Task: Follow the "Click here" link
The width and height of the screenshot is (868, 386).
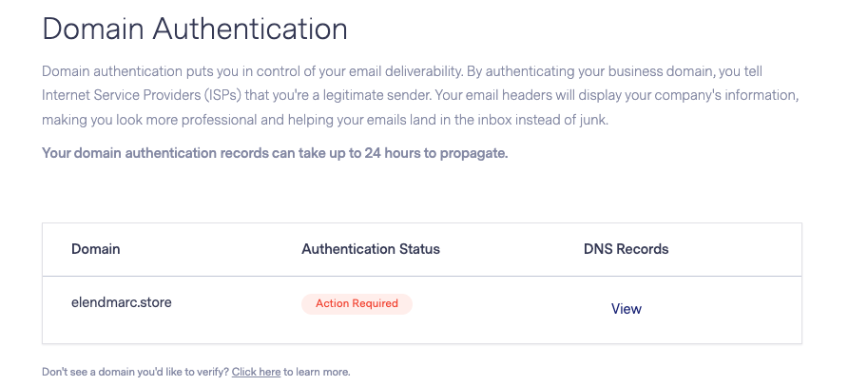Action: tap(256, 372)
